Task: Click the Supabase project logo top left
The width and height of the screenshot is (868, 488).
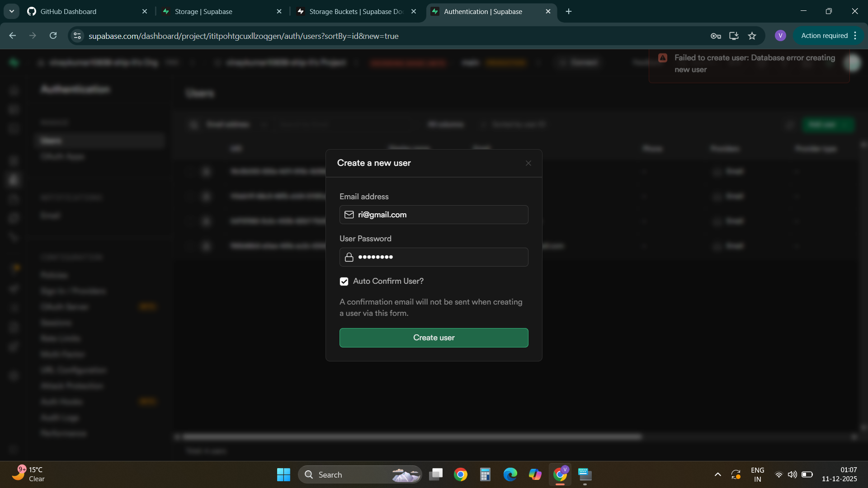Action: pyautogui.click(x=14, y=62)
